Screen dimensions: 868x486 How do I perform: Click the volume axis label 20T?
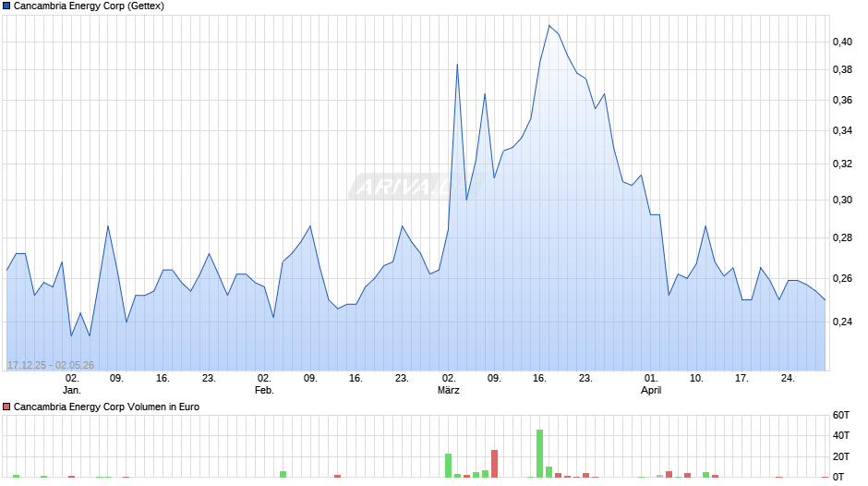[841, 456]
